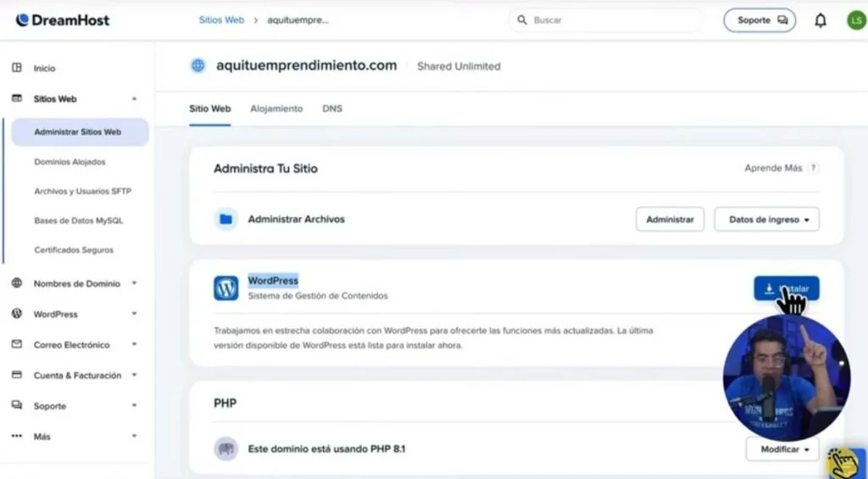868x479 pixels.
Task: Expand the Correo Electrónico section arrow
Action: 134,344
